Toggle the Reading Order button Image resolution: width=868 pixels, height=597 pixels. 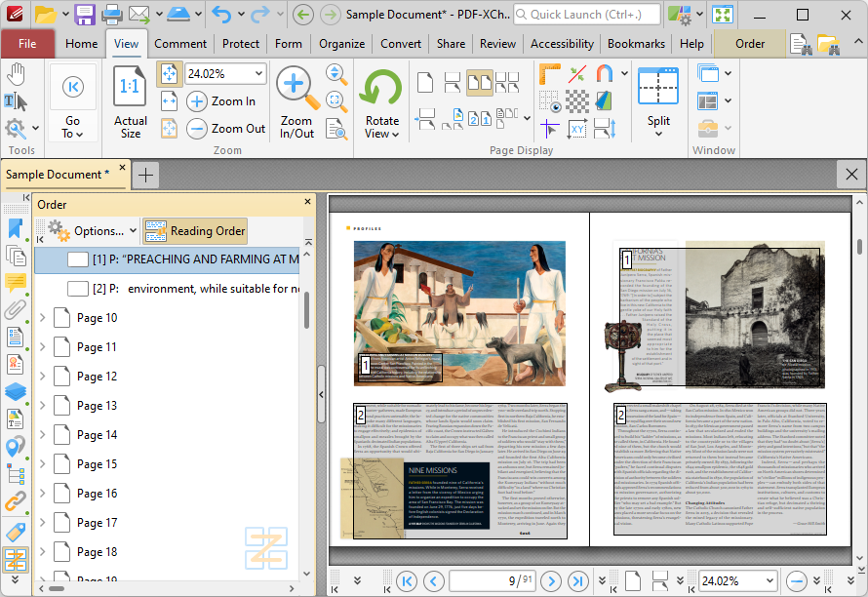pyautogui.click(x=195, y=231)
